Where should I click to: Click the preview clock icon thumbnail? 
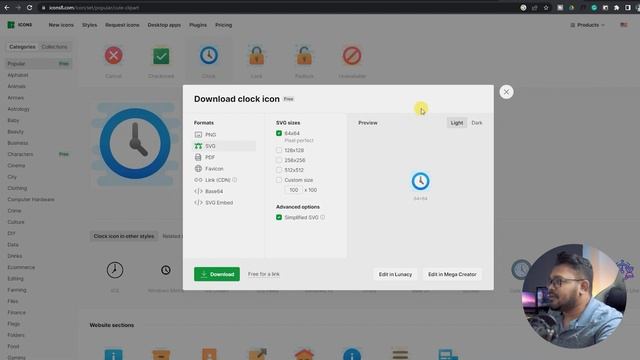(420, 181)
